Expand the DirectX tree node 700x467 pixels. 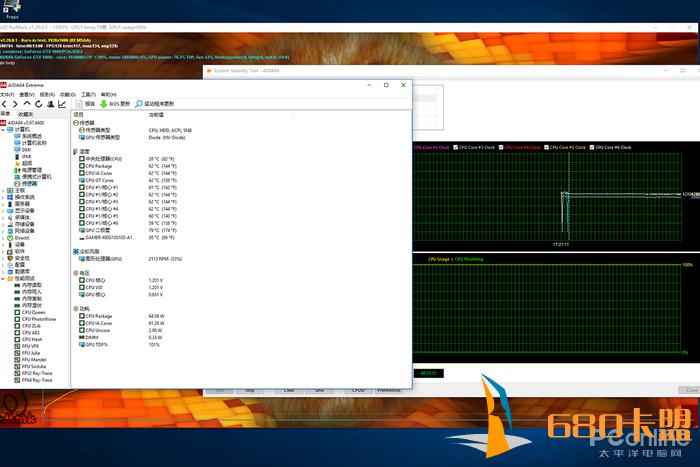[x=3, y=238]
